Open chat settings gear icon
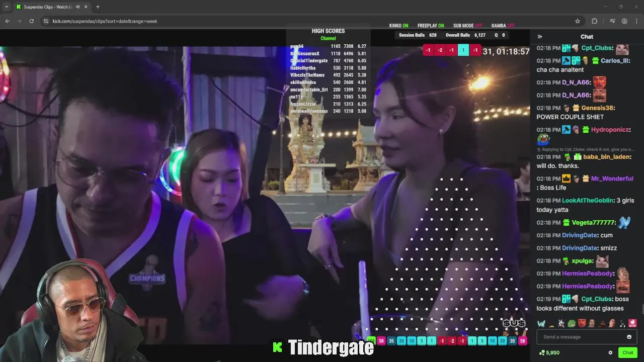Image resolution: width=644 pixels, height=362 pixels. [x=610, y=353]
